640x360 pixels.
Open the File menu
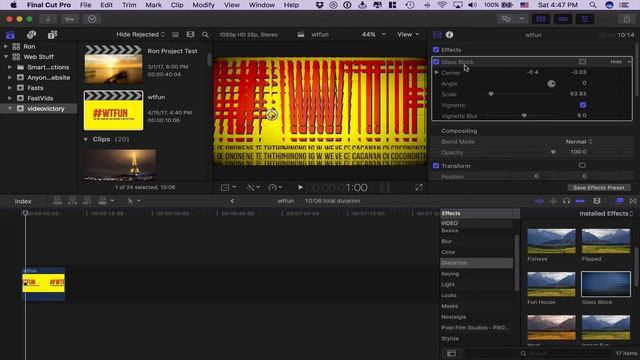[x=85, y=5]
